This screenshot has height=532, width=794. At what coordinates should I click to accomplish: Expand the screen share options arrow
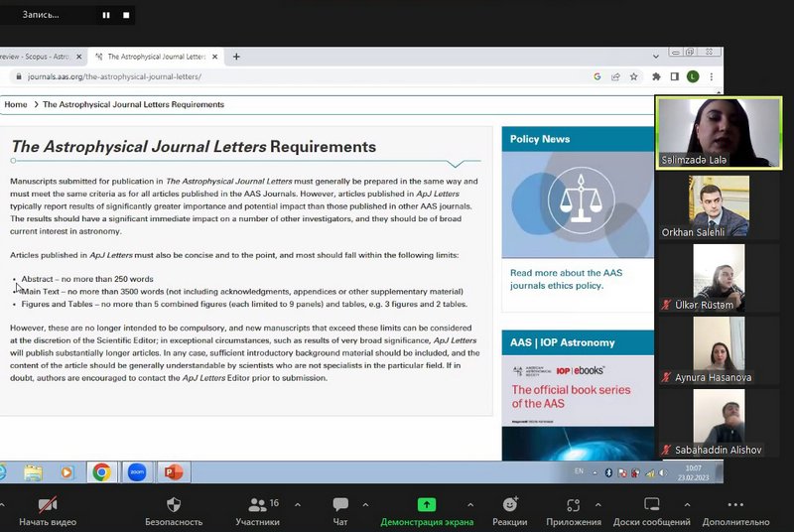click(x=470, y=505)
